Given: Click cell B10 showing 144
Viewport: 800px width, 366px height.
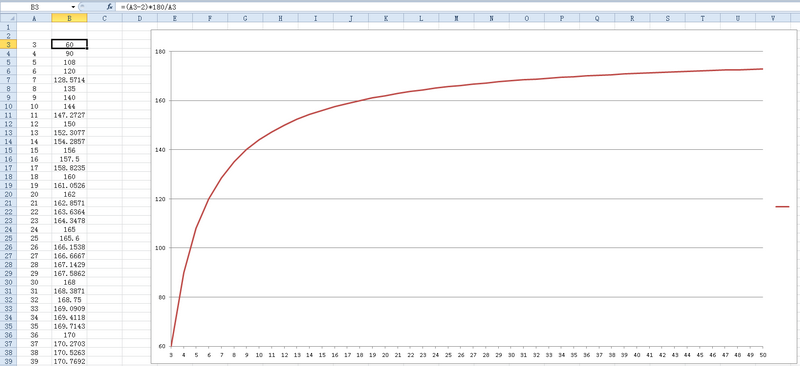Looking at the screenshot, I should [x=69, y=106].
